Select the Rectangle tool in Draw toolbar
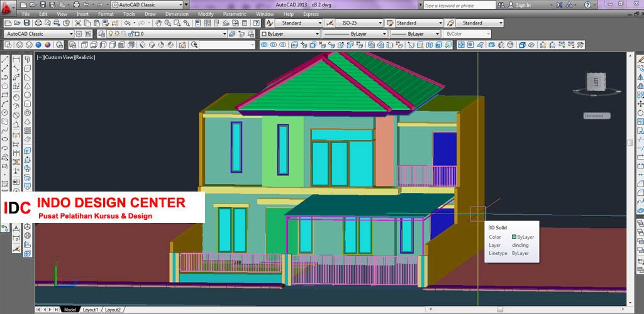The height and width of the screenshot is (314, 644). 5,95
